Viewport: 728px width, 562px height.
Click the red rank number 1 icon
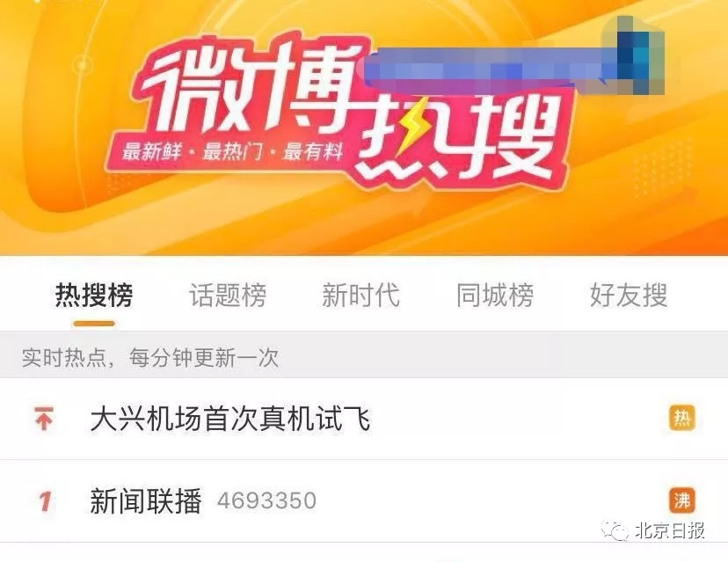45,501
